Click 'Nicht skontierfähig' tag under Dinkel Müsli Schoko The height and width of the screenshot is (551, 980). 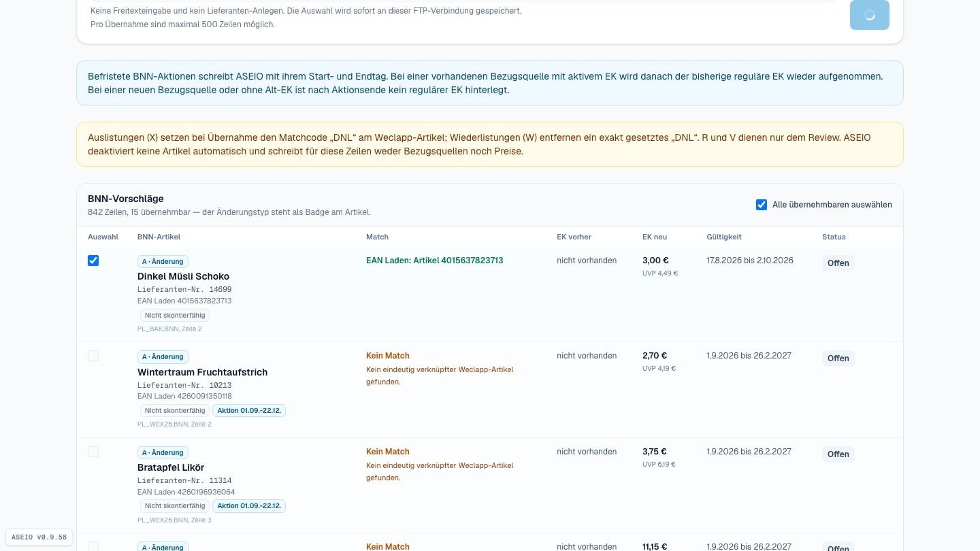pos(175,315)
